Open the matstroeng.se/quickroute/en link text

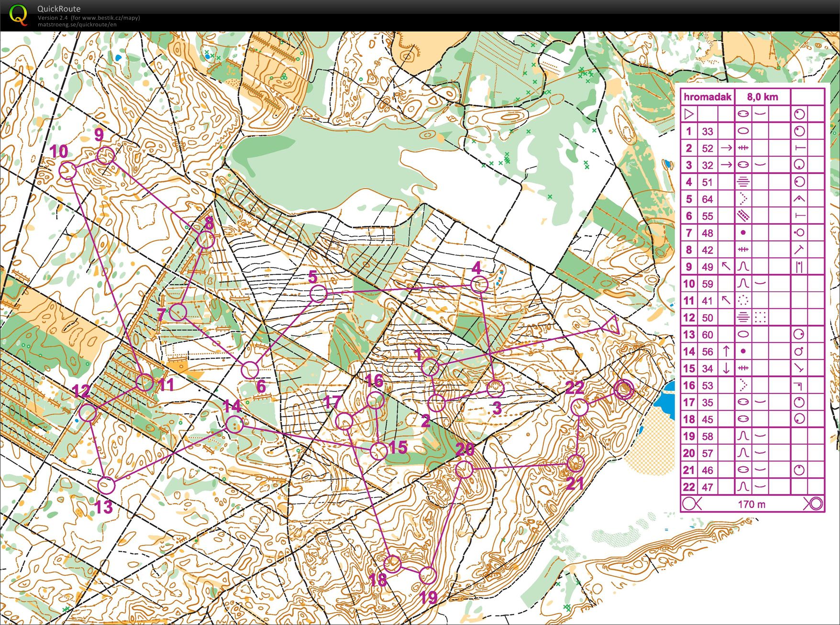(x=77, y=24)
